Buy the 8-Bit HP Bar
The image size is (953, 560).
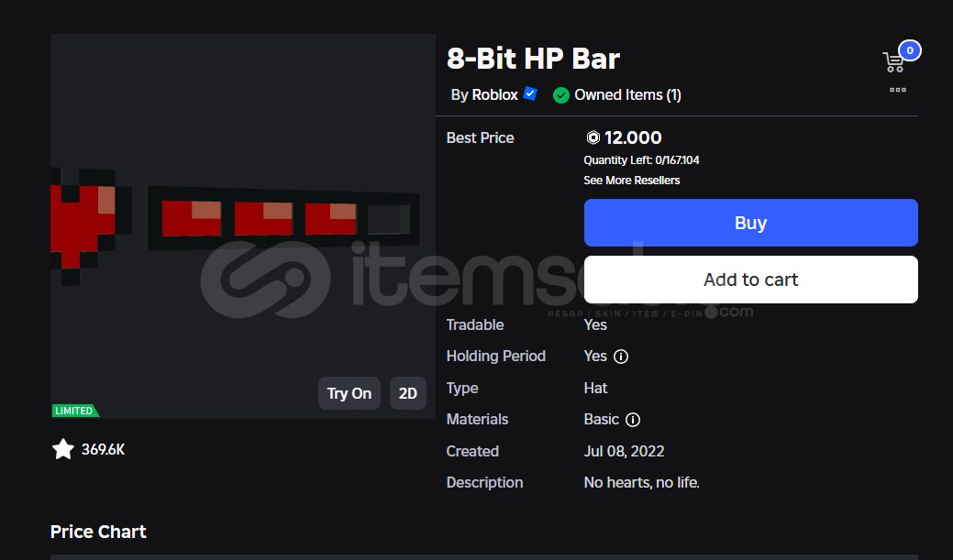click(750, 223)
